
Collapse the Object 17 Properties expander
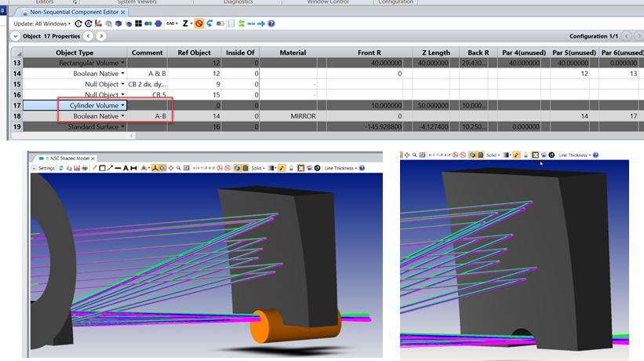click(x=16, y=36)
